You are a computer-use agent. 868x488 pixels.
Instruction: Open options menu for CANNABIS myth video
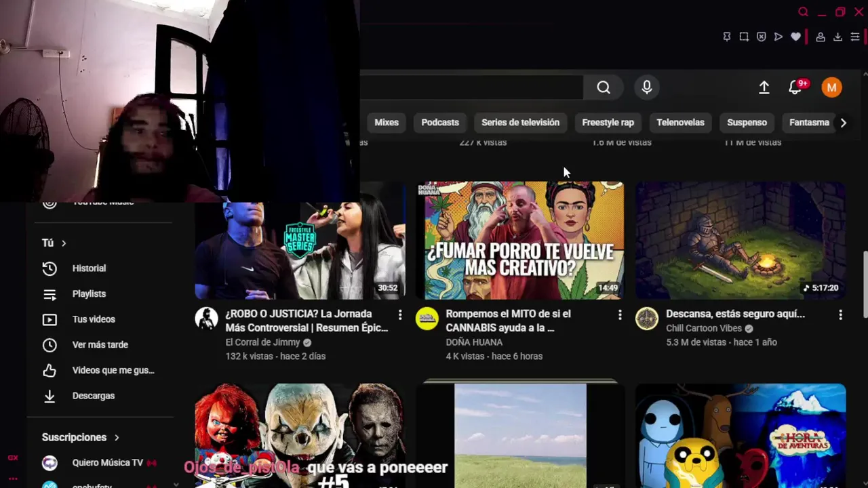[x=620, y=314]
